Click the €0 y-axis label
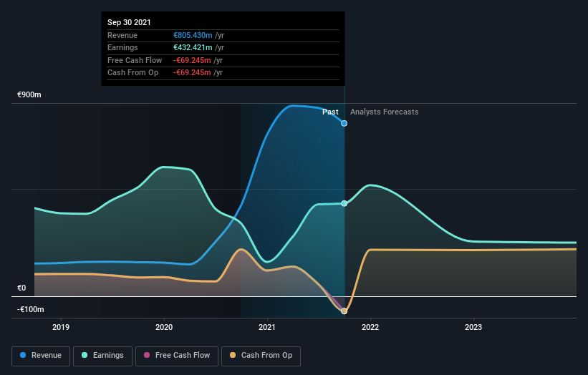 click(21, 288)
